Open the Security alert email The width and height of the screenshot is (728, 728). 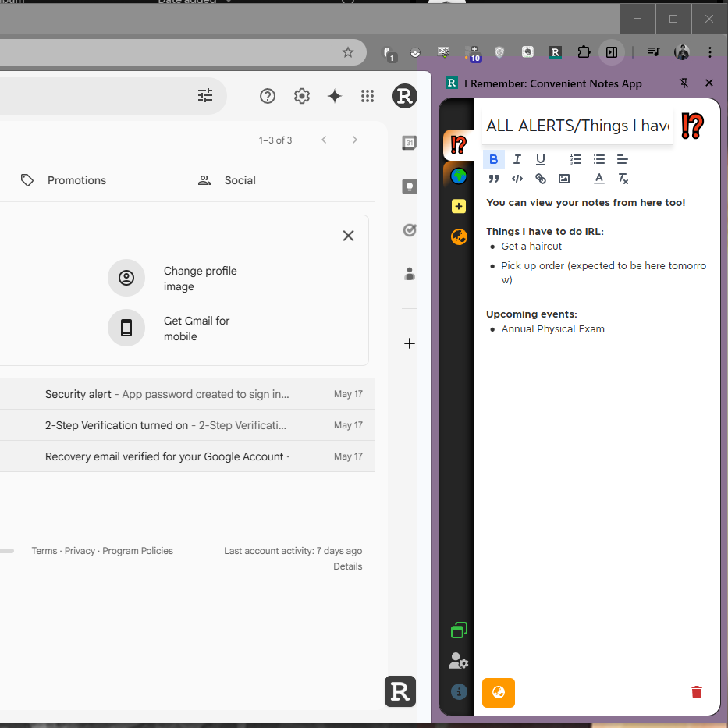[x=187, y=394]
